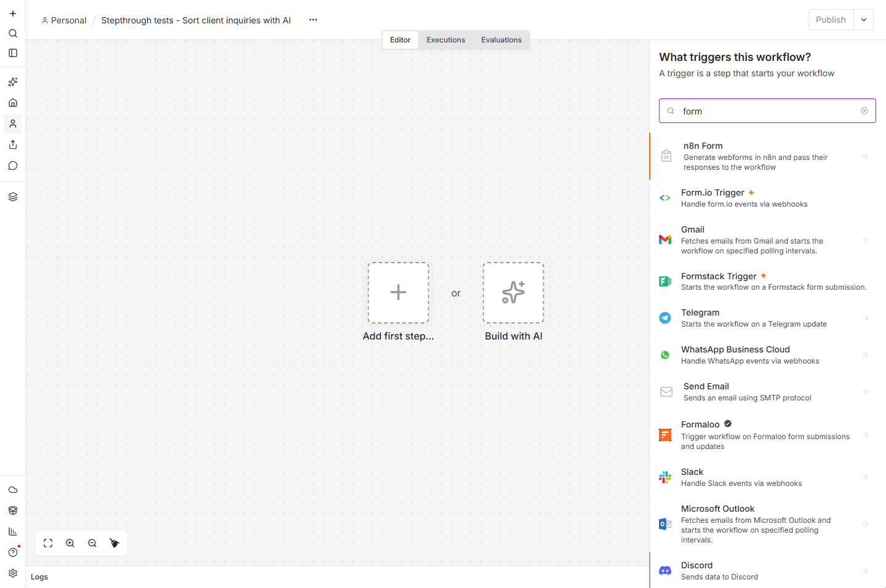Zoom out on the workflow canvas
Image resolution: width=886 pixels, height=588 pixels.
pyautogui.click(x=92, y=543)
